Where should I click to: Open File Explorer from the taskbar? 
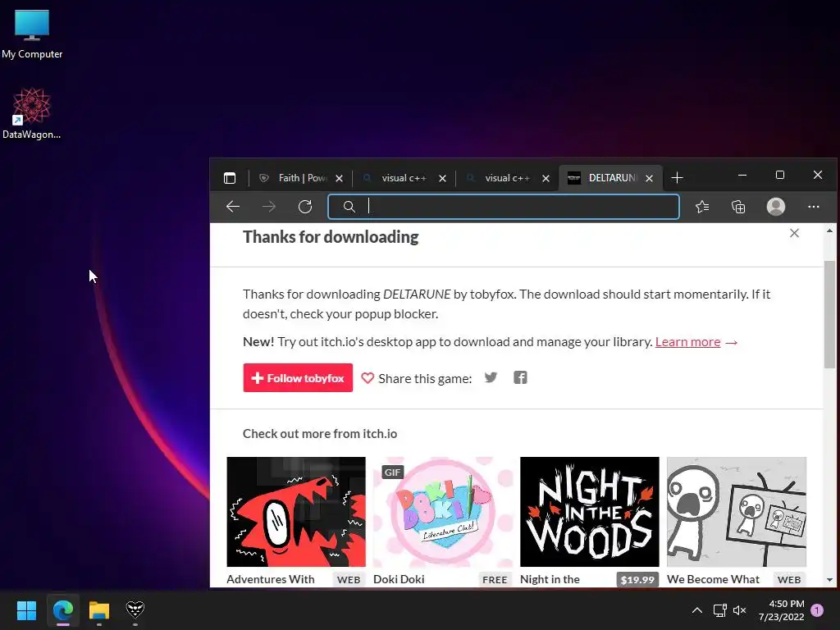(99, 609)
